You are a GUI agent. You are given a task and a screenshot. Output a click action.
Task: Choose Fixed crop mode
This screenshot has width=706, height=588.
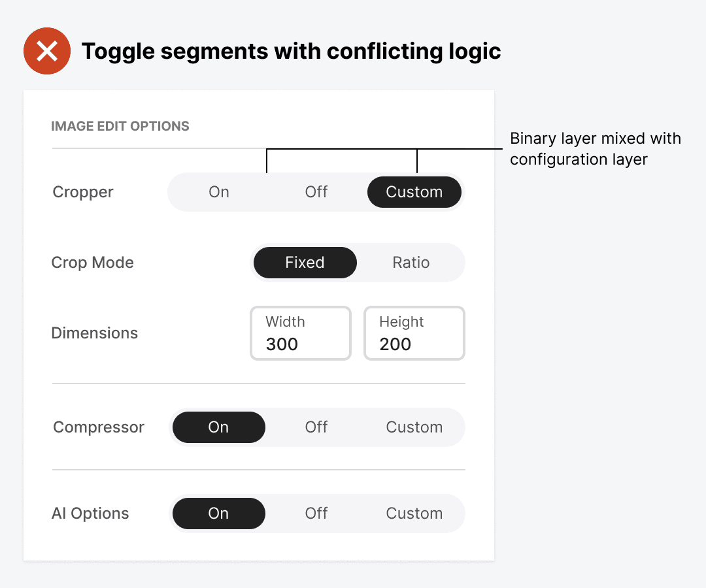pyautogui.click(x=305, y=263)
